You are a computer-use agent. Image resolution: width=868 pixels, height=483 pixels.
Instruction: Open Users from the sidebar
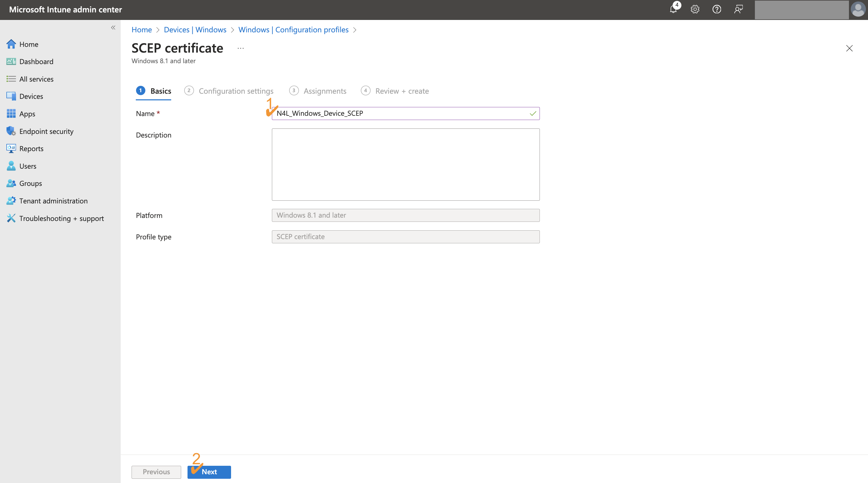click(28, 166)
